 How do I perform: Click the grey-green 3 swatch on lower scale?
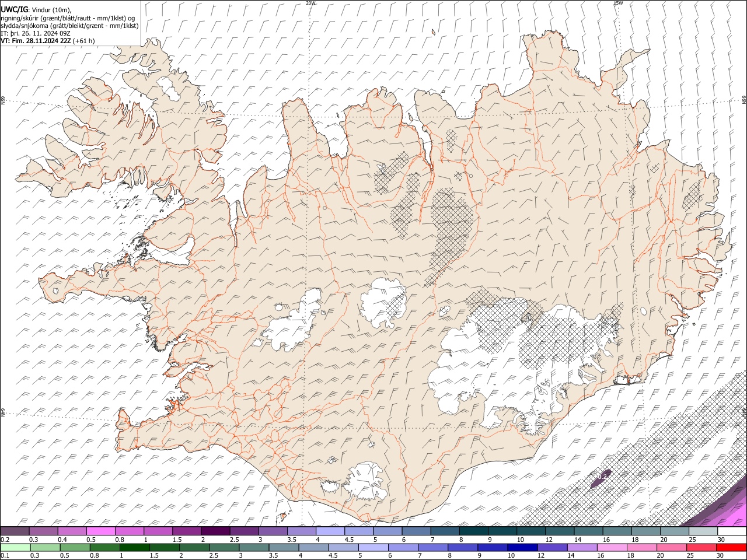254,547
